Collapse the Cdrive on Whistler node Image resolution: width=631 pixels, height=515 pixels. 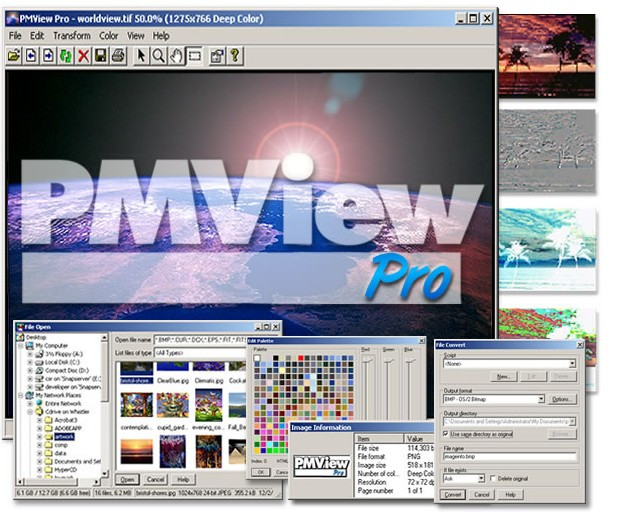click(x=30, y=412)
